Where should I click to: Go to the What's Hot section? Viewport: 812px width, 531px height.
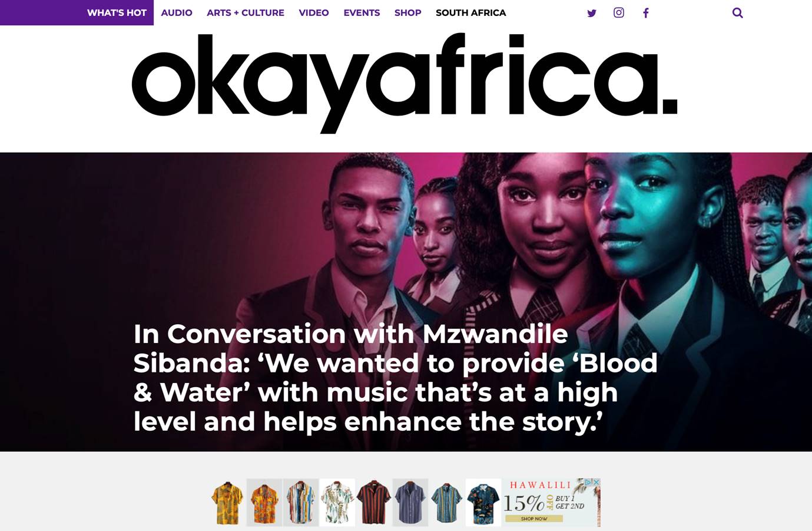(117, 12)
